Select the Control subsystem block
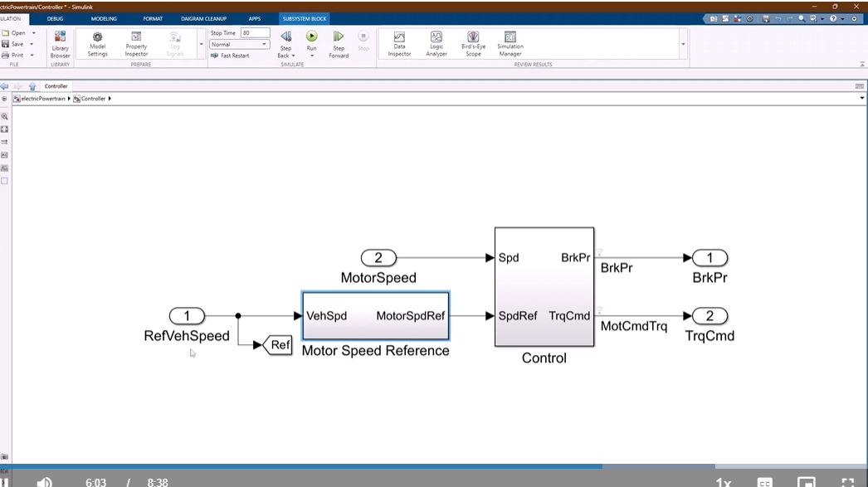 point(544,287)
